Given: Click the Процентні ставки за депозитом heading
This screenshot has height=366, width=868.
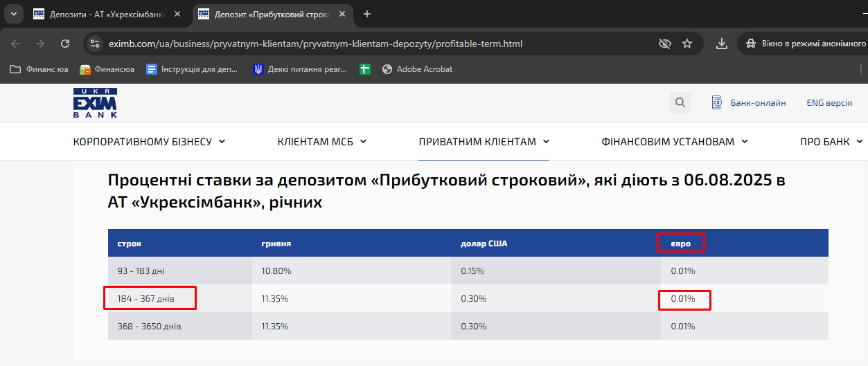Looking at the screenshot, I should [446, 192].
